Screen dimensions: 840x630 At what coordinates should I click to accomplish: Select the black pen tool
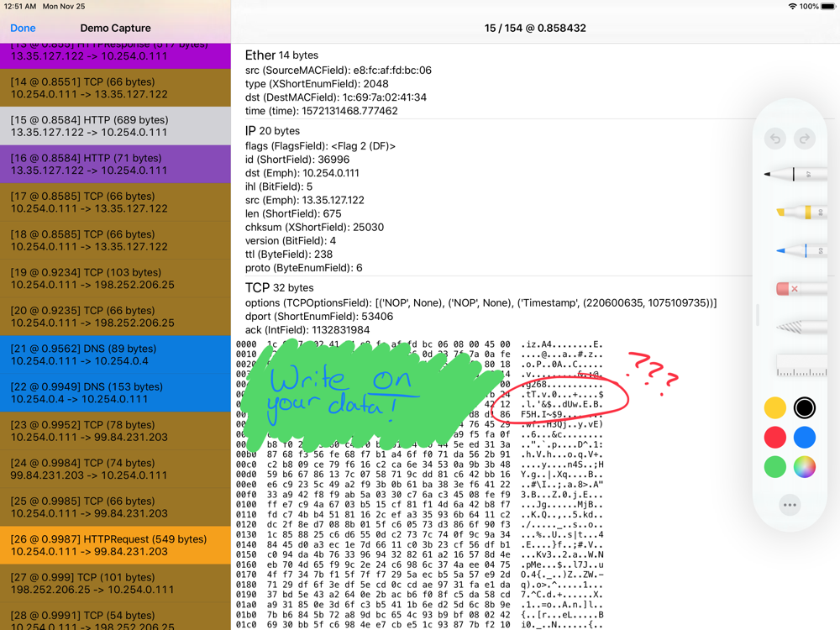point(795,174)
